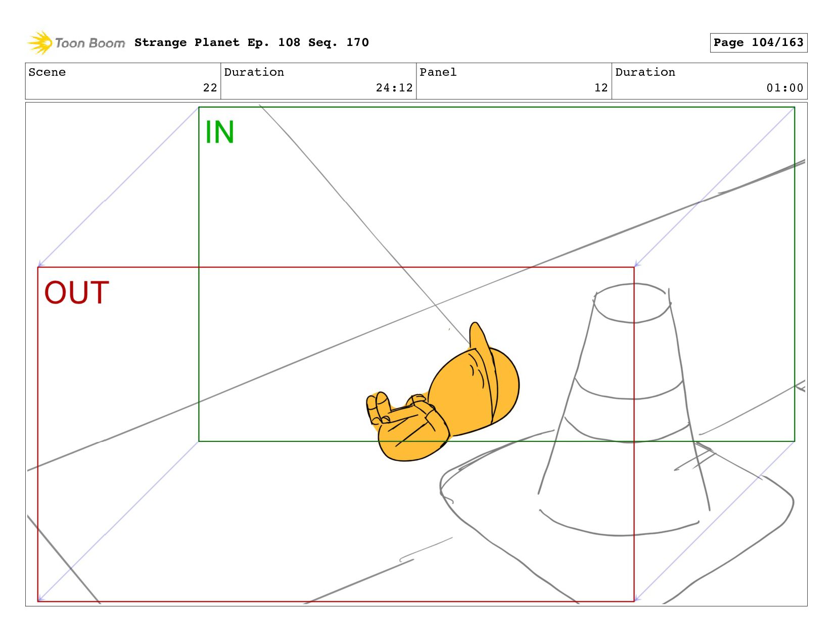Click the 'Panel' header label

pos(438,72)
